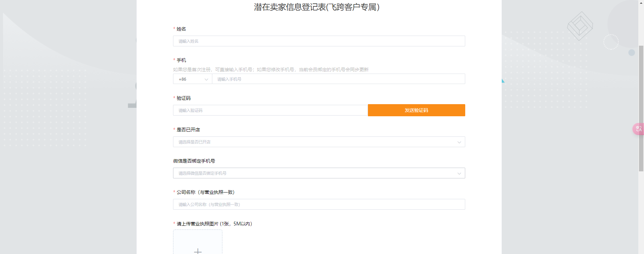Viewport: 644px width, 254px height.
Task: Focus the 请输入姓名 name field
Action: (319, 41)
